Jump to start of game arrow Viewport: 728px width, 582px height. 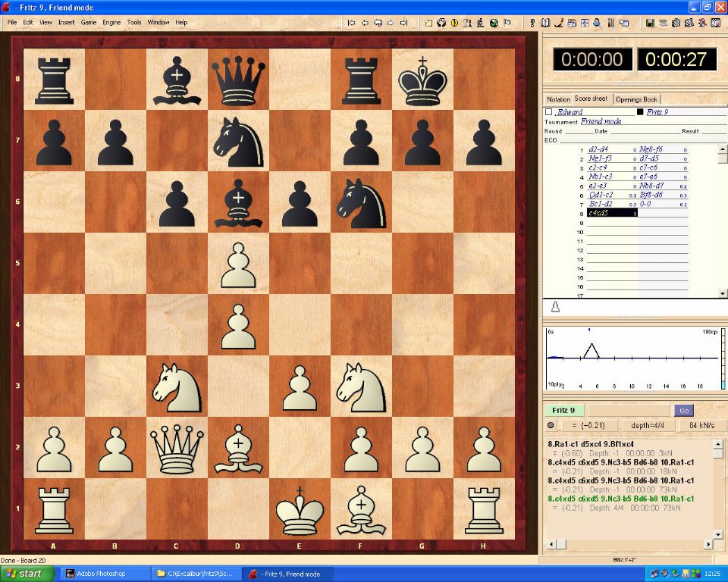click(351, 22)
